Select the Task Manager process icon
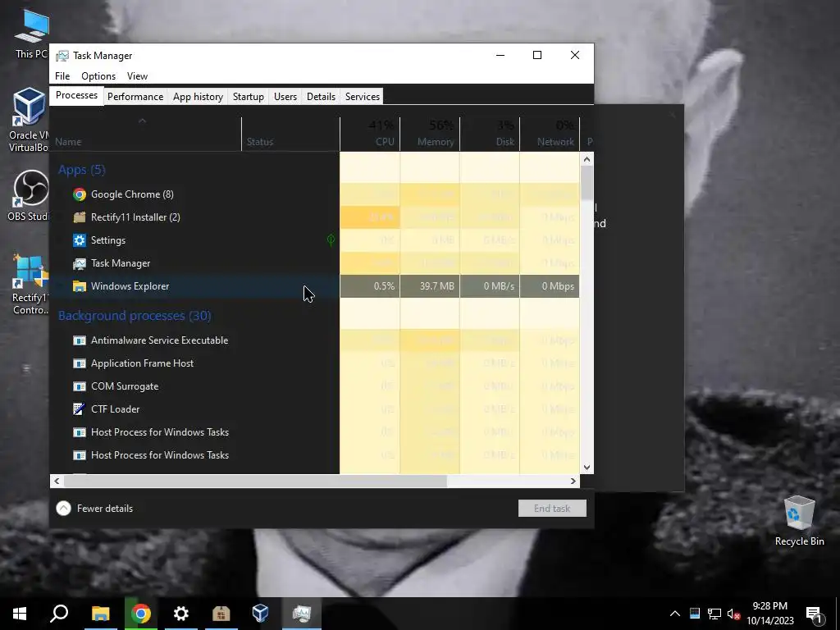 click(80, 263)
